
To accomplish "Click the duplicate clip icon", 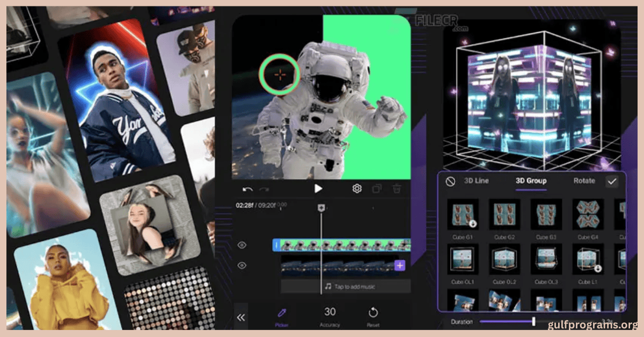I will [377, 188].
